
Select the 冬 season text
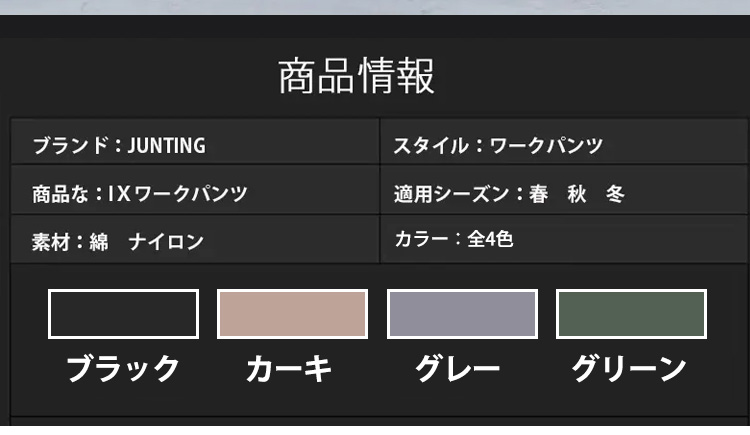[x=615, y=194]
